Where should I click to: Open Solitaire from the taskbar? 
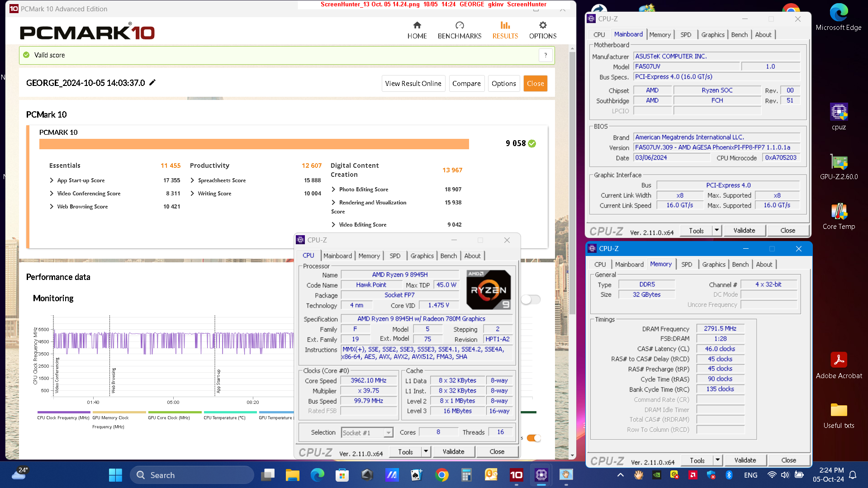click(416, 475)
